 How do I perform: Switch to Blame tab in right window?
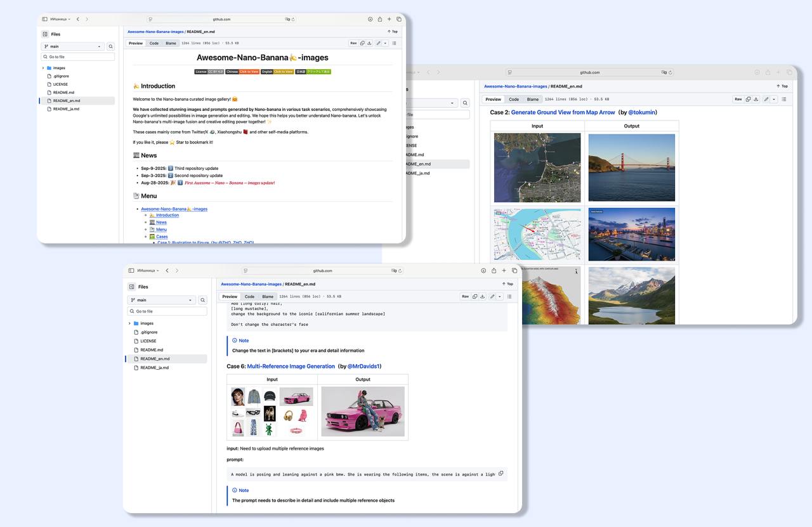point(533,99)
